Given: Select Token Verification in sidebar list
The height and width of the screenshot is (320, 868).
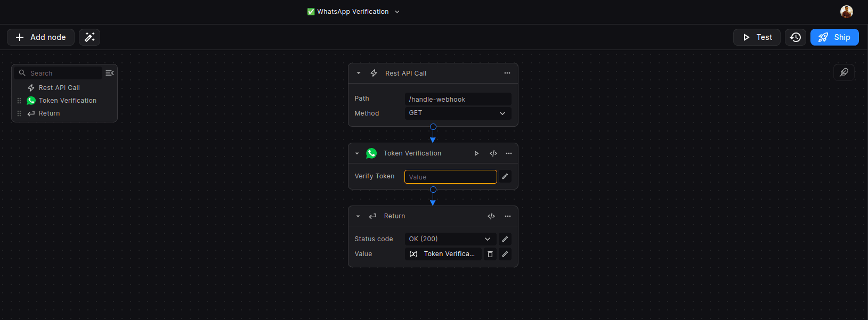Looking at the screenshot, I should point(67,101).
